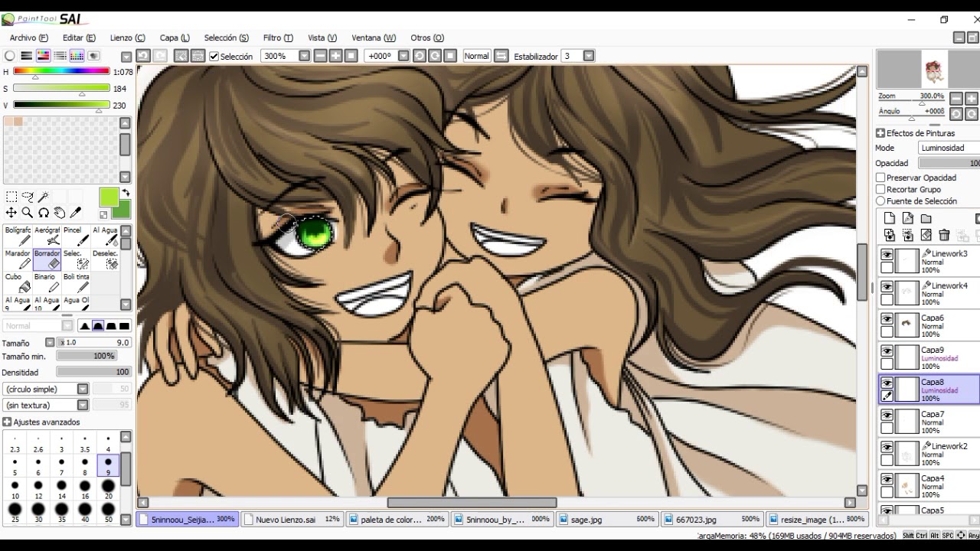The image size is (980, 551).
Task: Zoom out with navigator minus button
Action: (956, 99)
